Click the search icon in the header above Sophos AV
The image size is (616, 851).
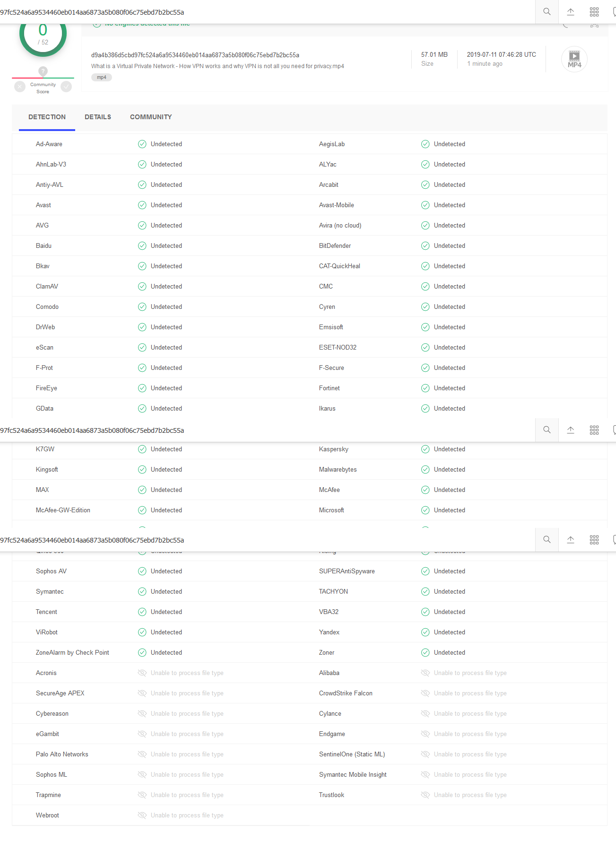[547, 540]
